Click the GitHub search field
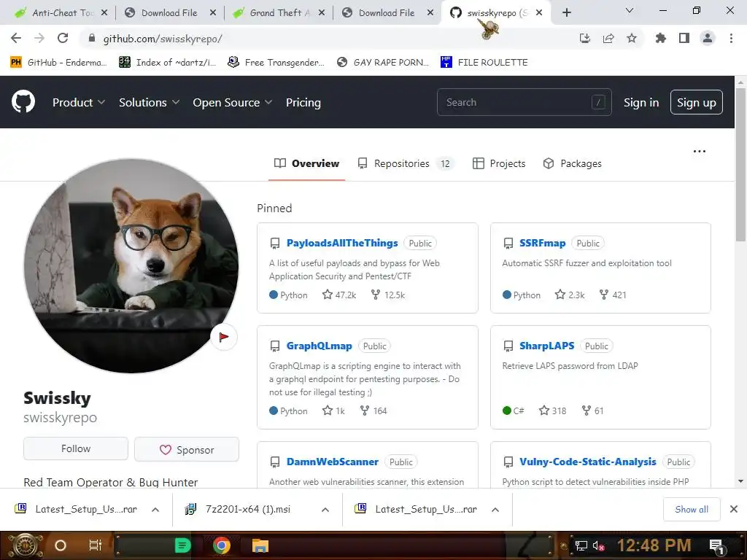Viewport: 747px width, 560px height. click(x=524, y=102)
